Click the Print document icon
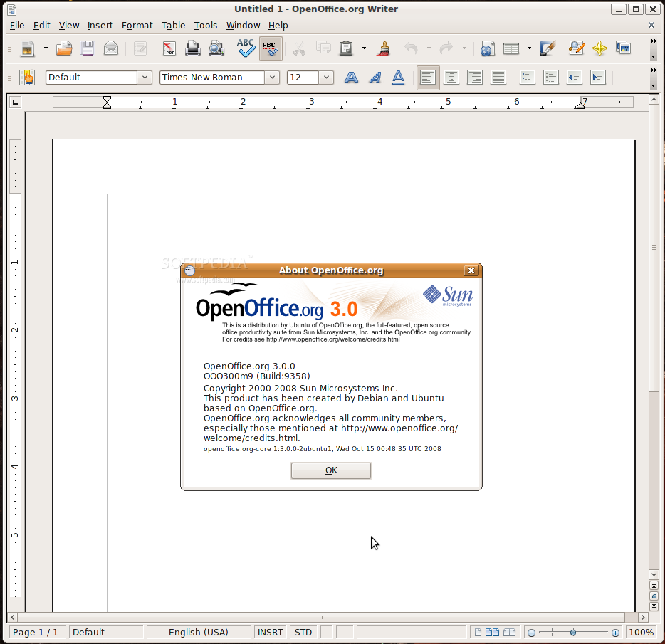Screen dimensions: 665x644 tap(193, 48)
